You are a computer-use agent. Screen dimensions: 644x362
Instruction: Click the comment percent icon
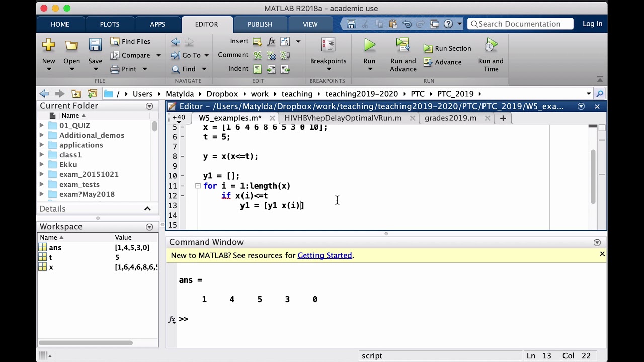click(257, 55)
